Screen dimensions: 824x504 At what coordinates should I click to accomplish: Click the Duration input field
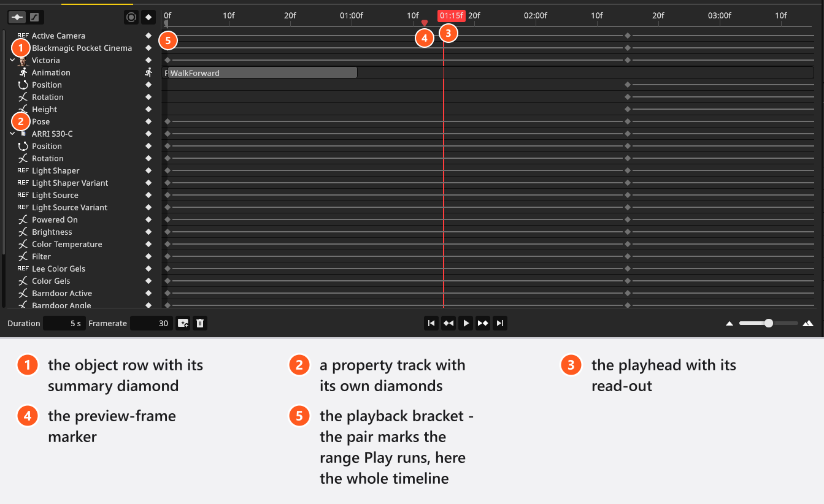tap(64, 323)
